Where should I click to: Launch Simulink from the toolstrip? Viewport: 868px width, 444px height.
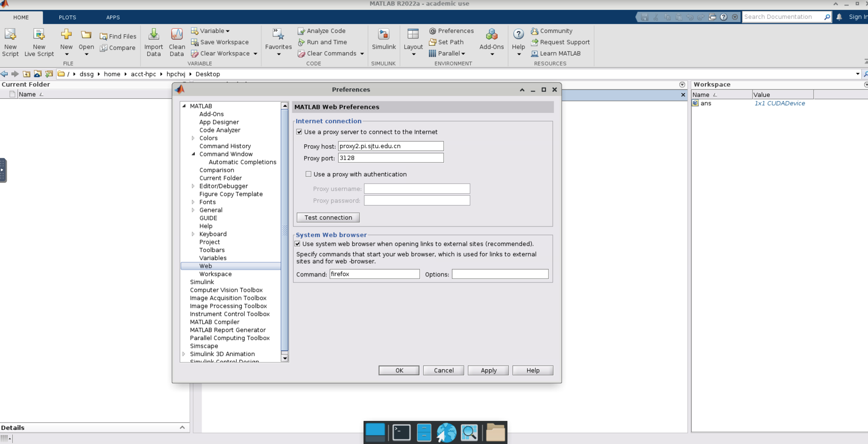click(x=384, y=39)
